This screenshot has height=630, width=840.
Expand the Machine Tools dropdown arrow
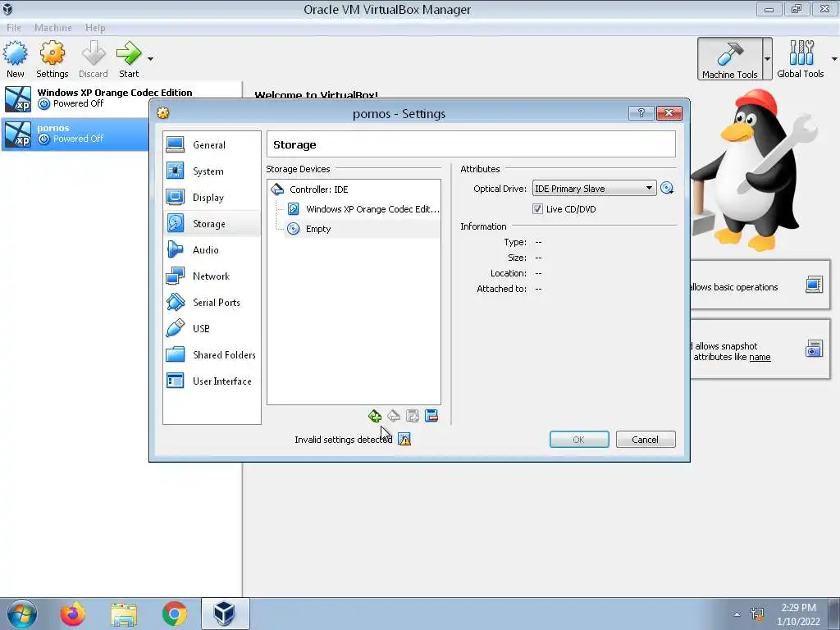[767, 59]
